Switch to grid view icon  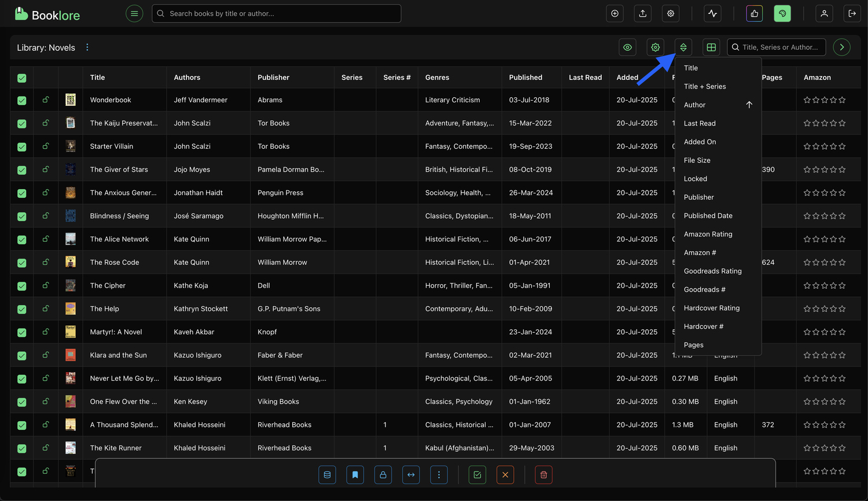(711, 47)
